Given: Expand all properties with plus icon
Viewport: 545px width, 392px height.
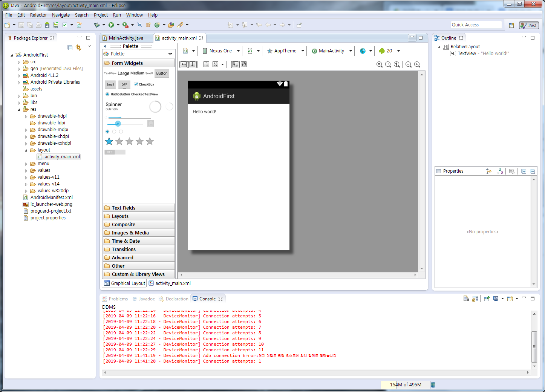Looking at the screenshot, I should pyautogui.click(x=524, y=171).
